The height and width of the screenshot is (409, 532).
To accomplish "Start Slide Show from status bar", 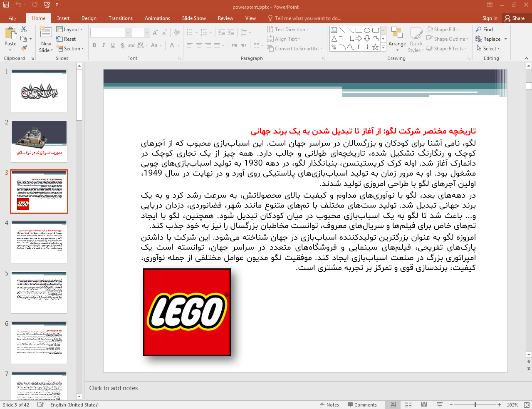I will (440, 405).
